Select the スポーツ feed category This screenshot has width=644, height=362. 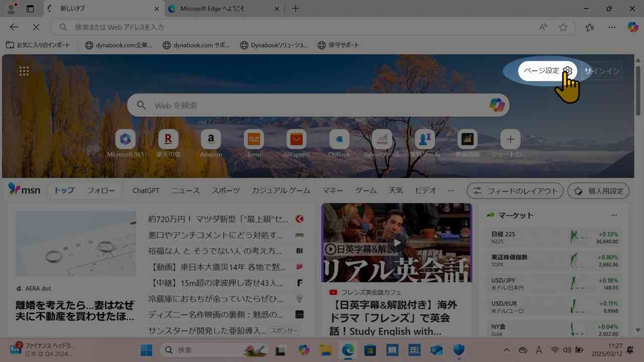(x=225, y=191)
